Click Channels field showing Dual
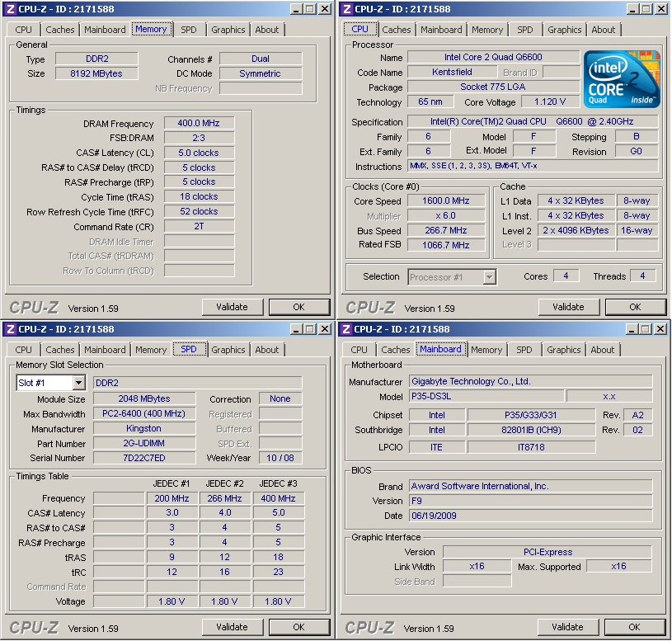This screenshot has height=641, width=672. (x=261, y=59)
